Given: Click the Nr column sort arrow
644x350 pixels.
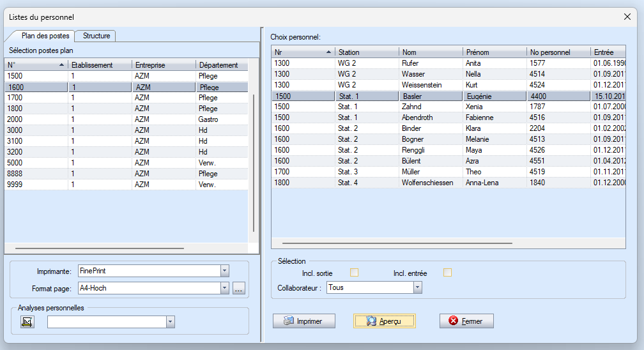Looking at the screenshot, I should pyautogui.click(x=328, y=52).
